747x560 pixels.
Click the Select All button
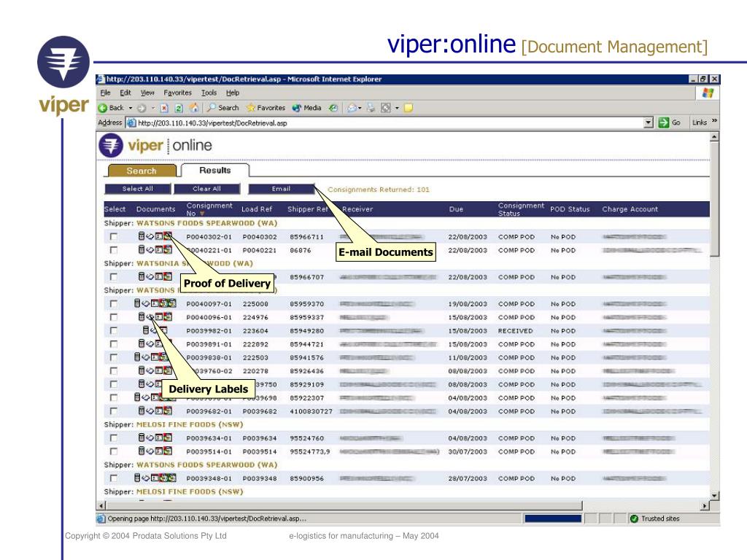(x=137, y=189)
